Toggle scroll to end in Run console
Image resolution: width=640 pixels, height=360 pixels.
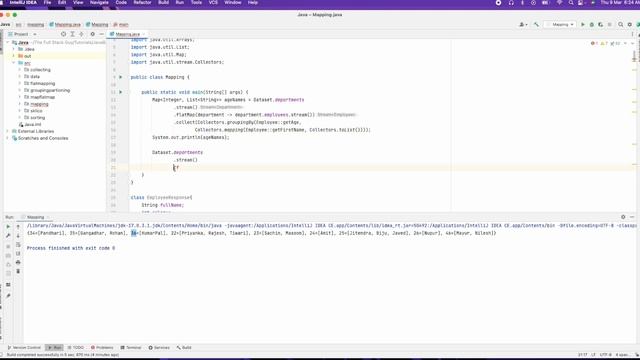pyautogui.click(x=18, y=253)
